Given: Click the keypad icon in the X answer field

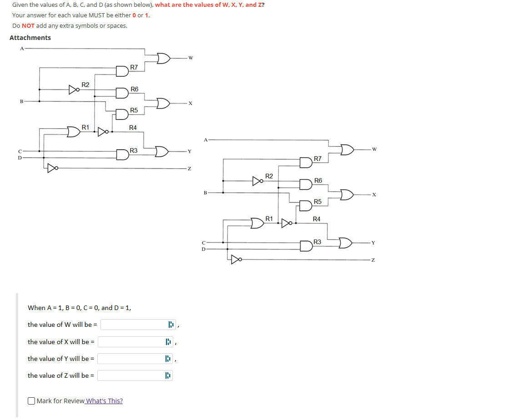Looking at the screenshot, I should 168,341.
